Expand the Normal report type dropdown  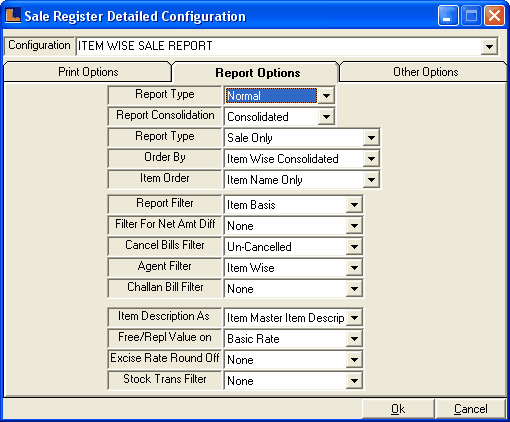pos(326,96)
